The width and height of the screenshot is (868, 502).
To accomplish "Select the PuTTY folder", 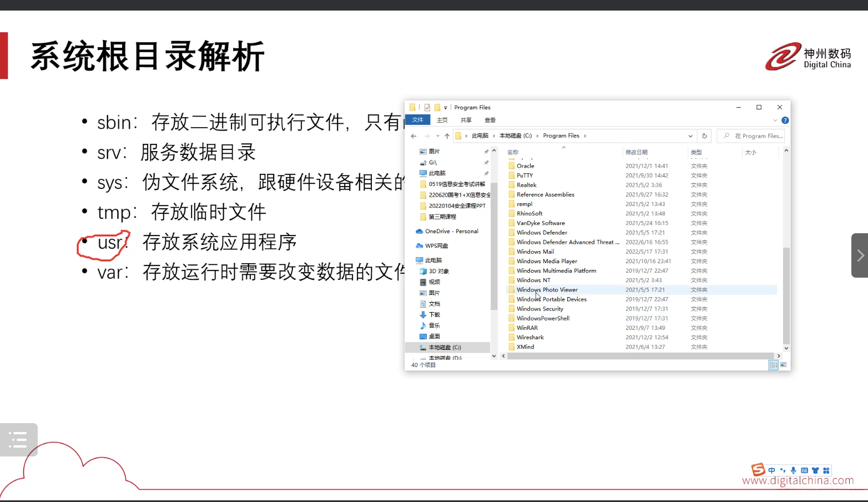I will (524, 175).
